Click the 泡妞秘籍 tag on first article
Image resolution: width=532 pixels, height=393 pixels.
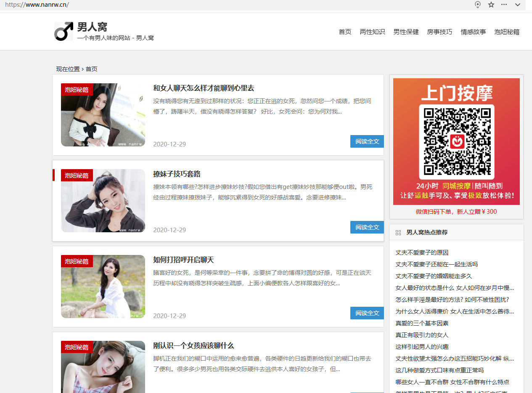[77, 90]
